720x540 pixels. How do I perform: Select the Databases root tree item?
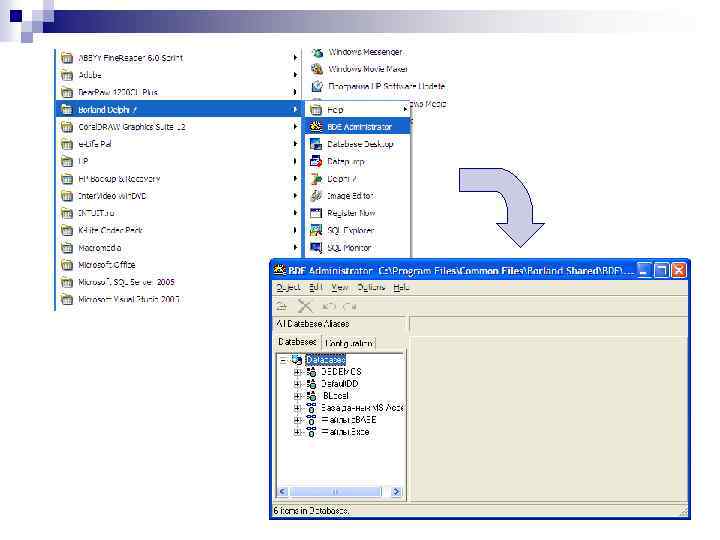(x=326, y=360)
